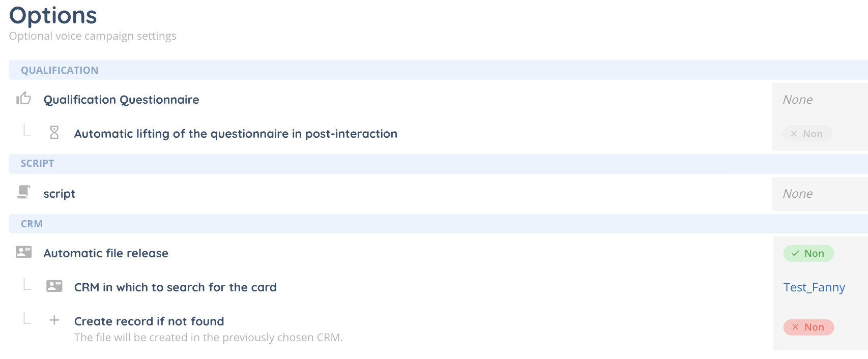Click the script scroll icon
The height and width of the screenshot is (359, 868).
tap(23, 192)
